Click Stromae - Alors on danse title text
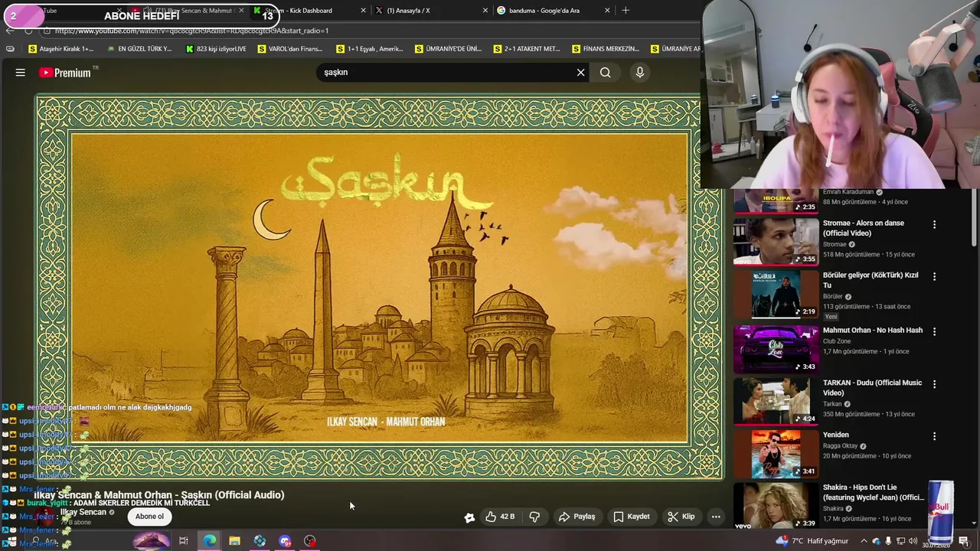Screen dimensions: 980x551 pos(864,228)
